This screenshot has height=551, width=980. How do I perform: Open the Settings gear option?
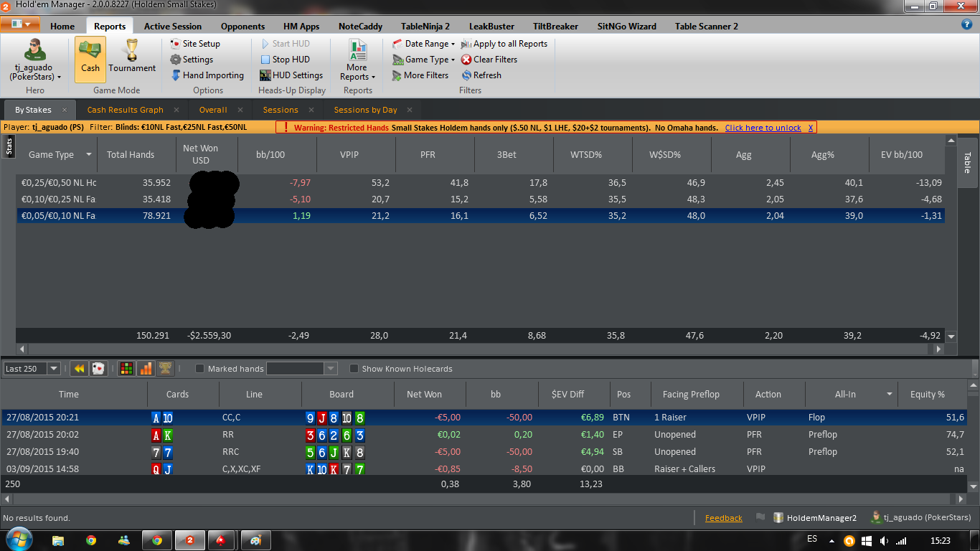[x=192, y=60]
